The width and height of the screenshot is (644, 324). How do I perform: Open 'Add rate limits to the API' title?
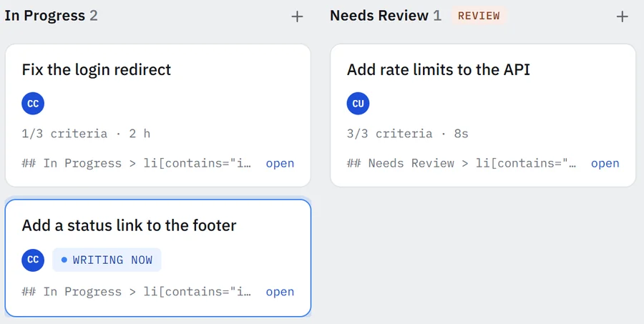439,69
